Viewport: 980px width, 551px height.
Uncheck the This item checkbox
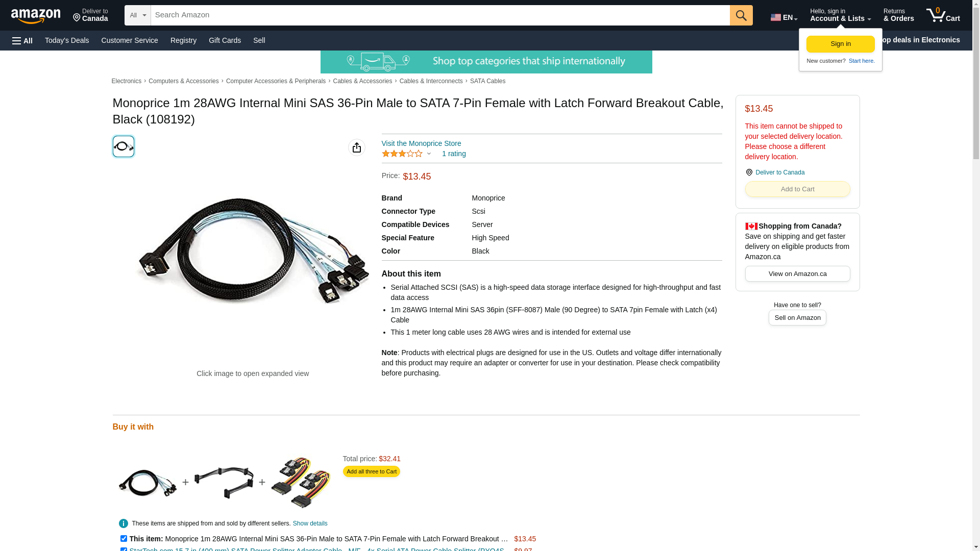click(124, 538)
